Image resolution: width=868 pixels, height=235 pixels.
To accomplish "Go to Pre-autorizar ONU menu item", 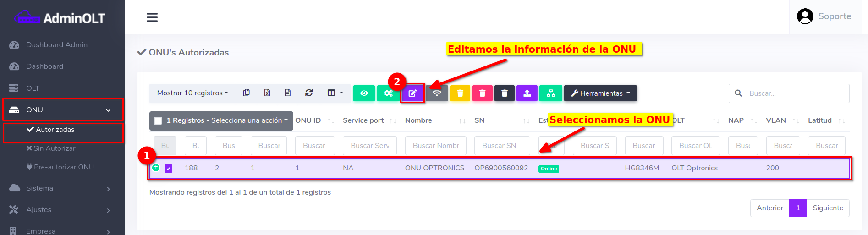I will [x=63, y=167].
